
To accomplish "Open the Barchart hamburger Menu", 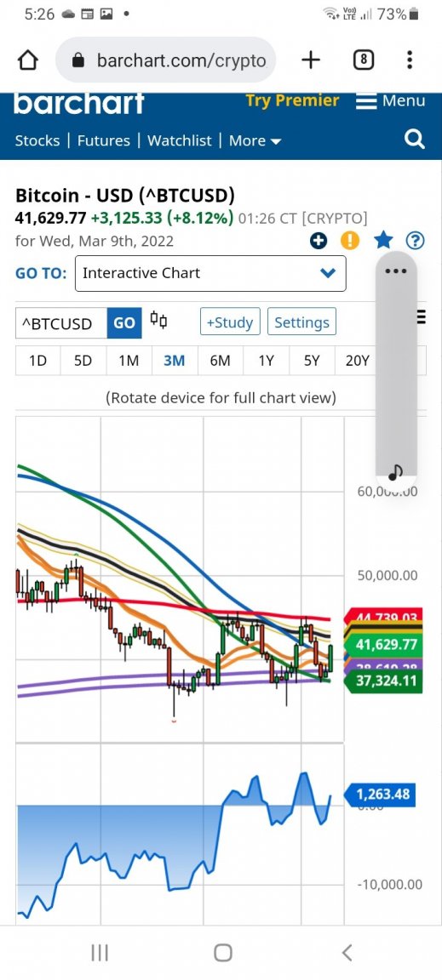I will coord(391,101).
